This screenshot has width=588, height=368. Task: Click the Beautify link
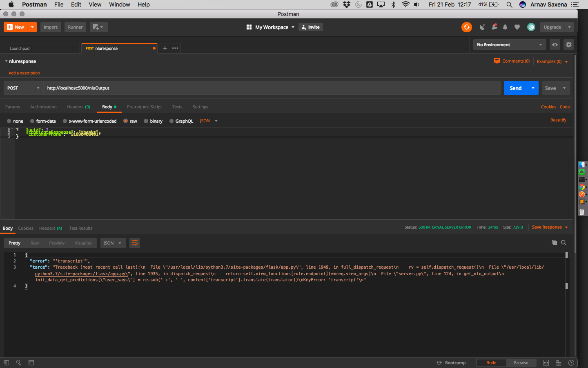click(558, 120)
